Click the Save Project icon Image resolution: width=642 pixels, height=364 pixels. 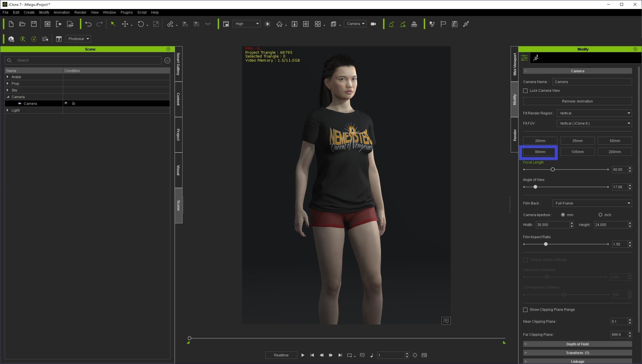[x=34, y=24]
